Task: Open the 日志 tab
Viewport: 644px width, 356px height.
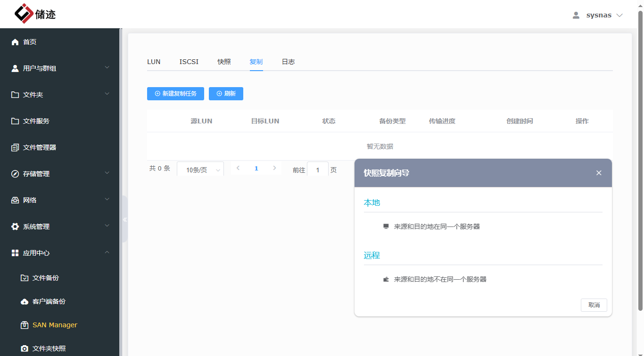Action: [x=288, y=61]
